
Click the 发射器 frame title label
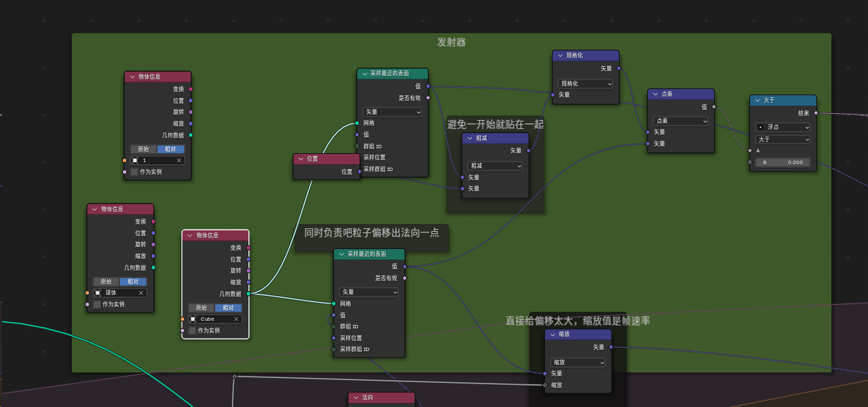point(451,42)
